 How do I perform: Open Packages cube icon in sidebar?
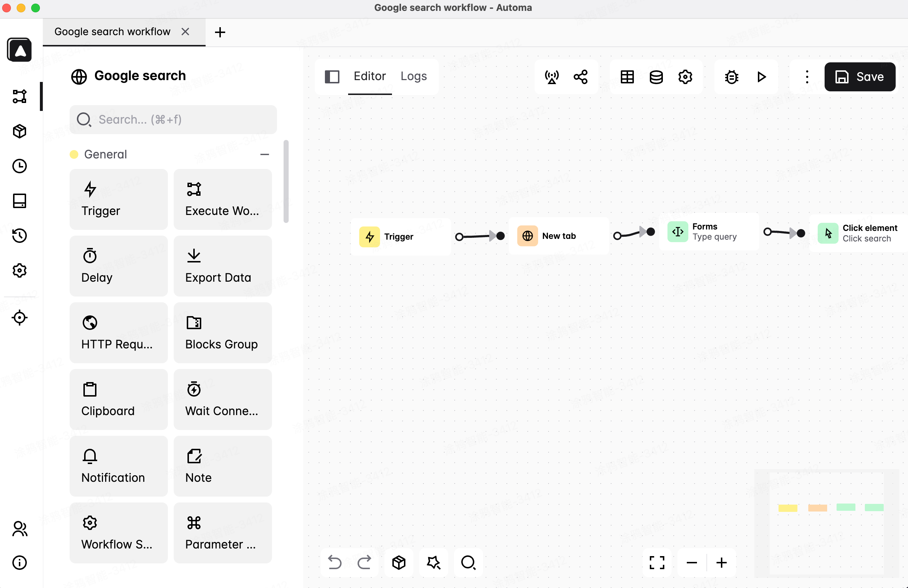[20, 131]
